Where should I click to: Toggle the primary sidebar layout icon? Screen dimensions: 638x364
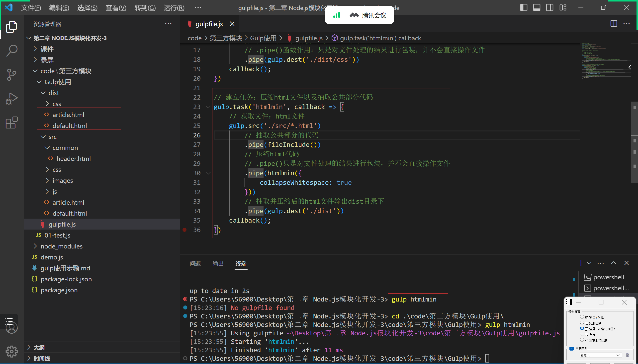tap(524, 7)
